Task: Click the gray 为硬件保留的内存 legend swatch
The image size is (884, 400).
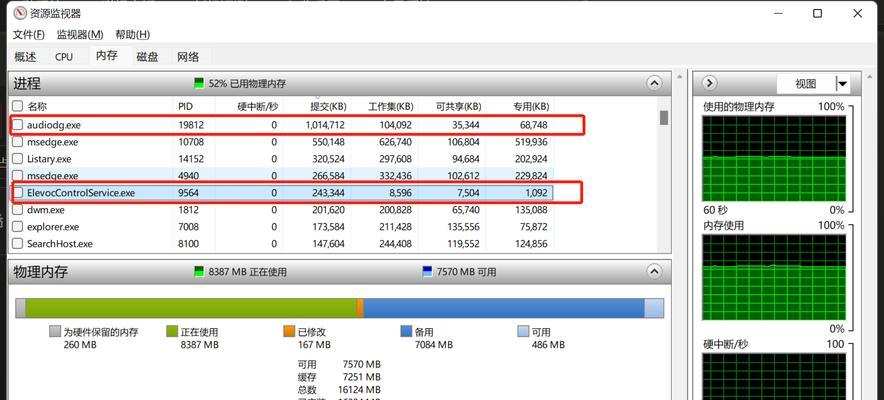Action: 55,331
